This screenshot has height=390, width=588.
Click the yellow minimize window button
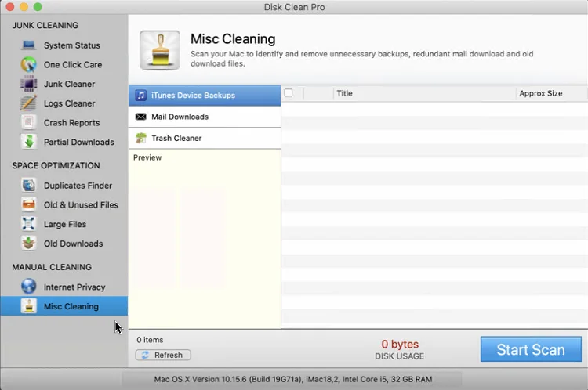pos(24,7)
